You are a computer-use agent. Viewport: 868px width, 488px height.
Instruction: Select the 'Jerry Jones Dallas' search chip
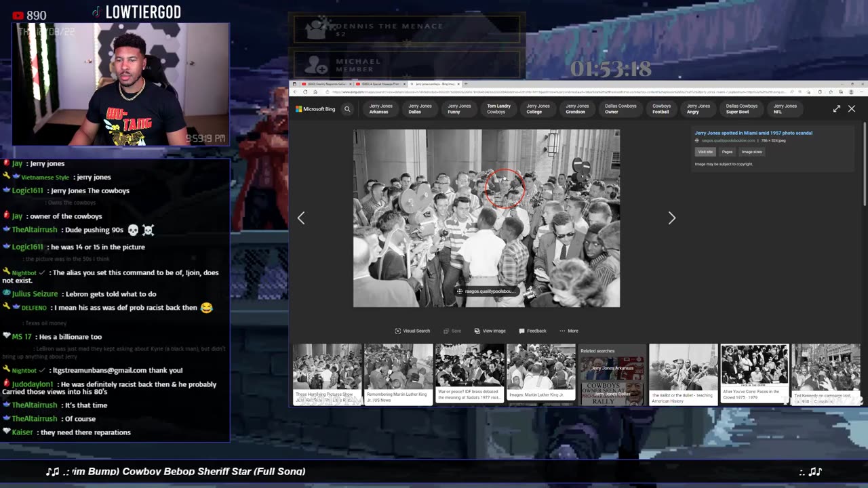(x=420, y=108)
